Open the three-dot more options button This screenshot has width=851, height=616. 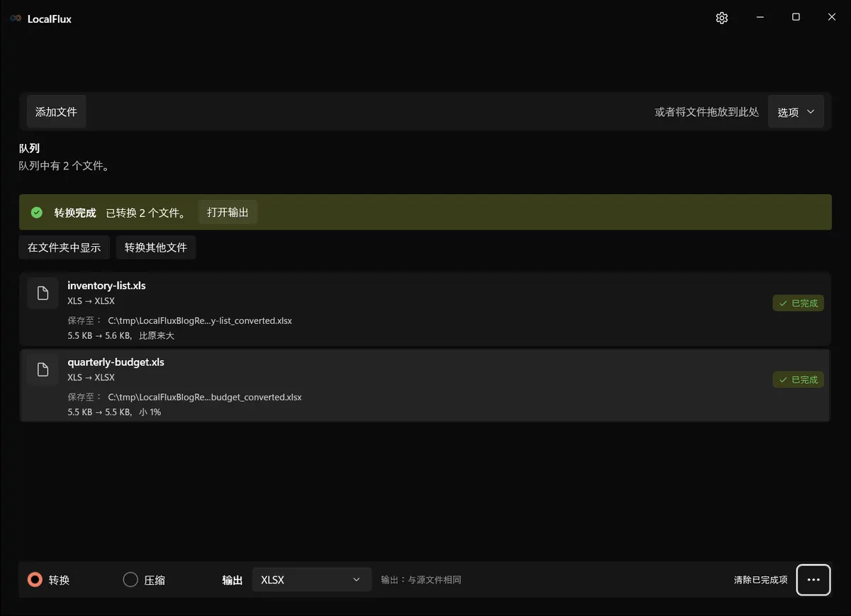pyautogui.click(x=813, y=580)
